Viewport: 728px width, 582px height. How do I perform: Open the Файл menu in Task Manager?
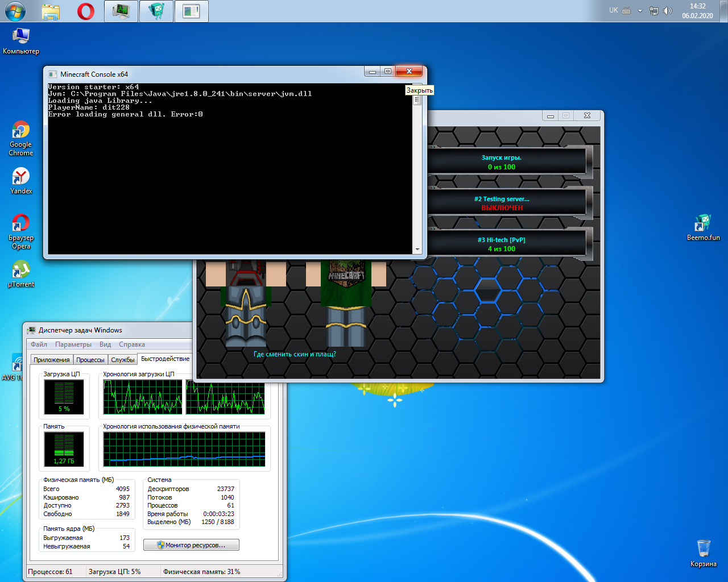point(39,344)
